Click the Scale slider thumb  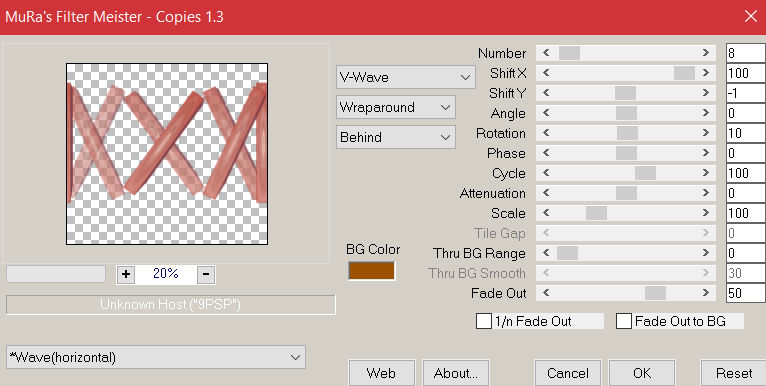click(x=596, y=213)
